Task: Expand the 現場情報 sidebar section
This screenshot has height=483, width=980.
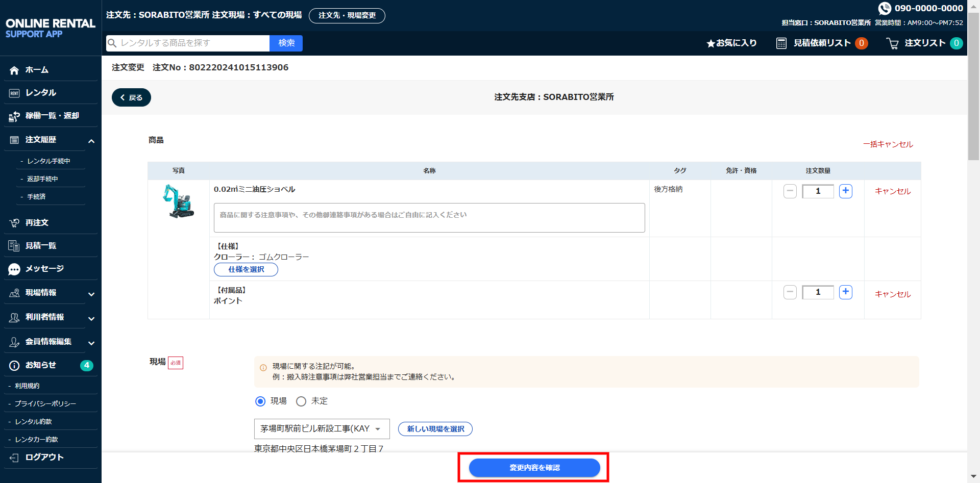Action: [91, 294]
